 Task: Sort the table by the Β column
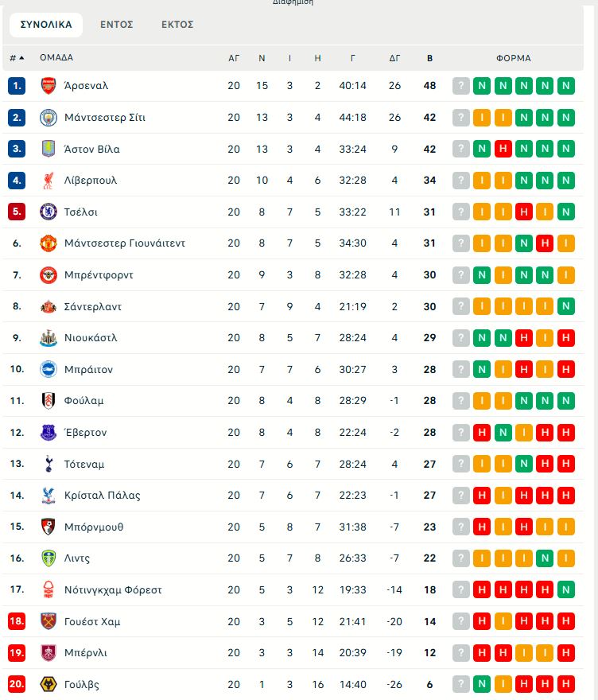coord(429,58)
